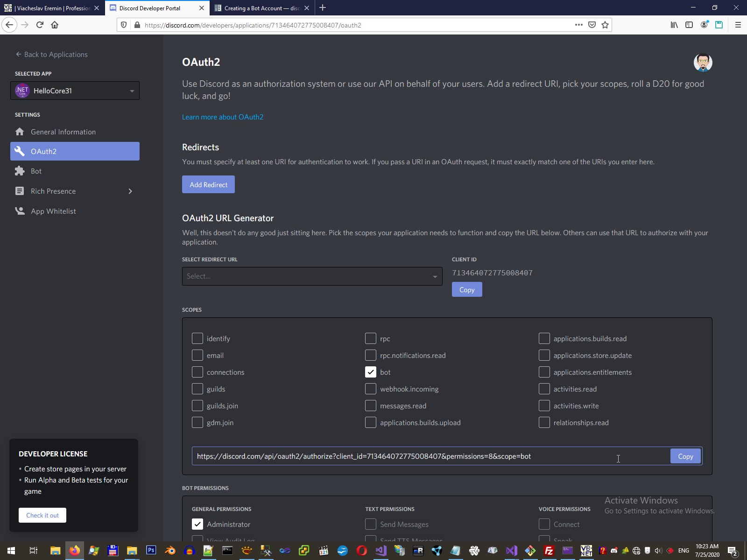Open the Bot settings page
747x560 pixels.
[x=75, y=171]
